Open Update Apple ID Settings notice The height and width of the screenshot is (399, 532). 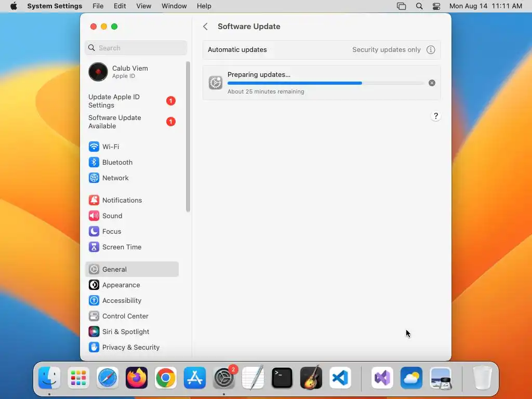(131, 101)
